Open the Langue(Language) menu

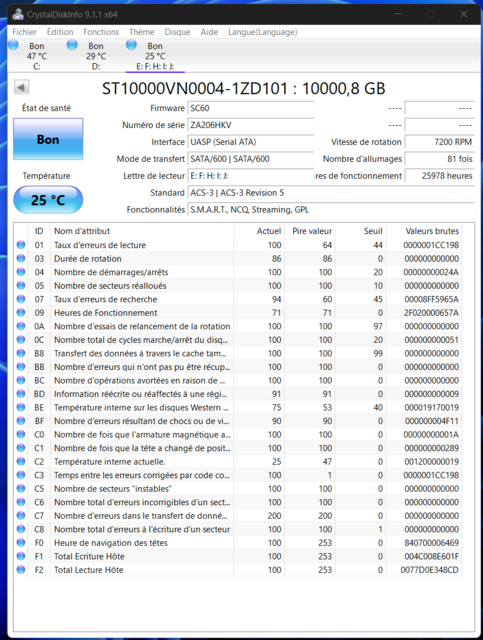click(263, 32)
